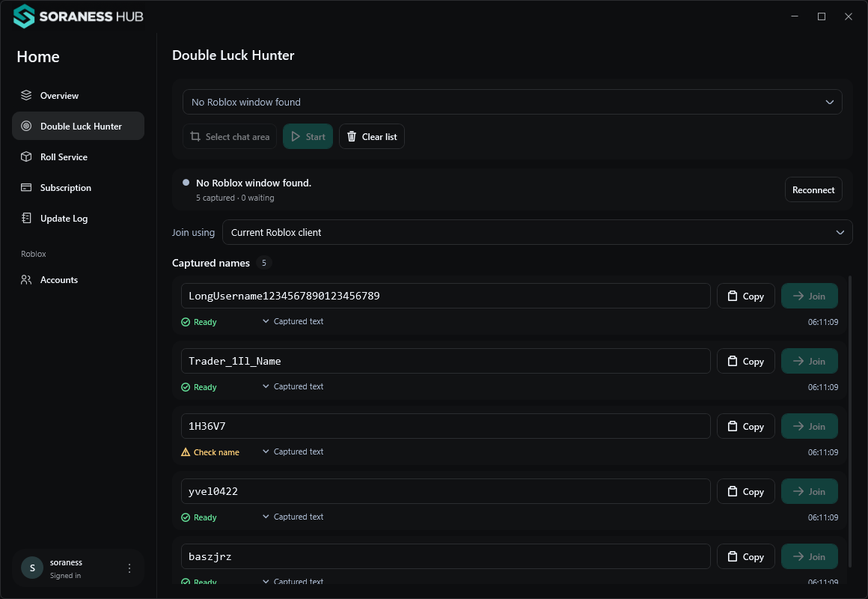This screenshot has width=868, height=599.
Task: Click the Ready checkmark for Trader_1Il_Name
Action: (x=186, y=387)
